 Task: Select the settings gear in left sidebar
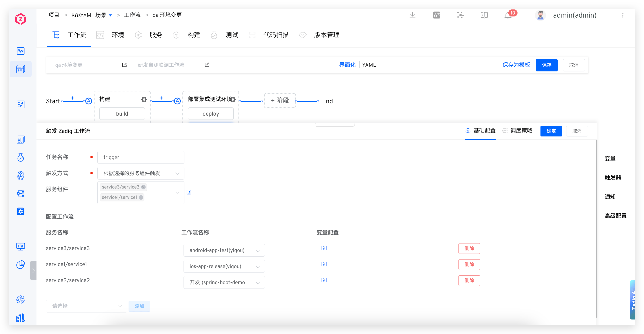[x=20, y=211]
